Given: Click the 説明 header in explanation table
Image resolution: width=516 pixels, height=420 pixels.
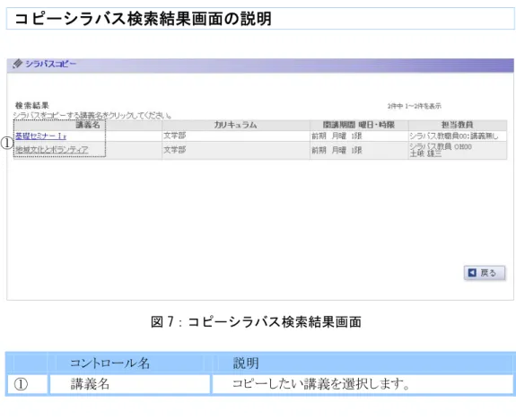Looking at the screenshot, I should coord(246,363).
